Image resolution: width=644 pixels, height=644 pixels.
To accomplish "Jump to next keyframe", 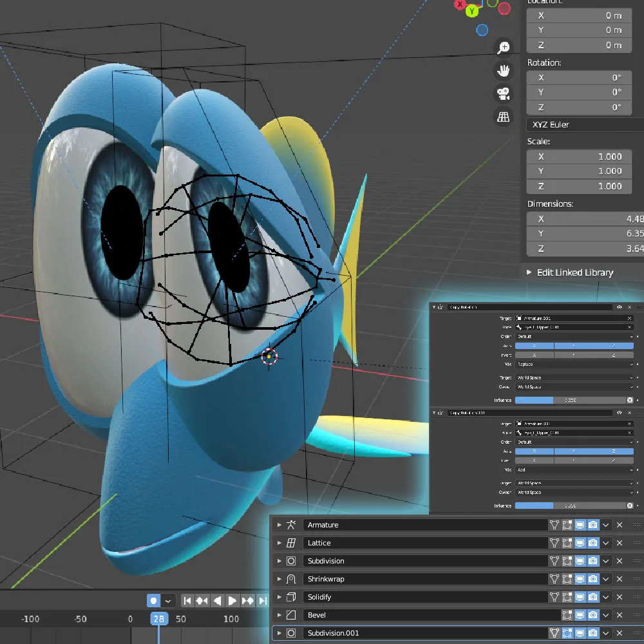I will coord(247,601).
